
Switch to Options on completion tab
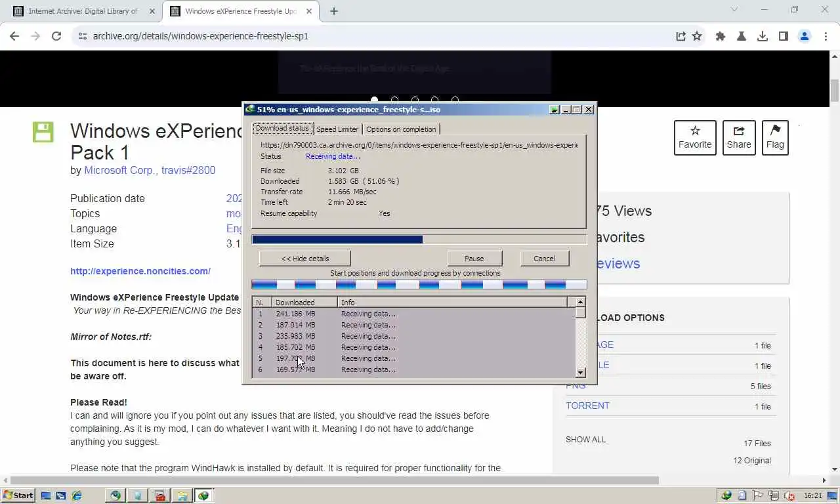pos(401,129)
